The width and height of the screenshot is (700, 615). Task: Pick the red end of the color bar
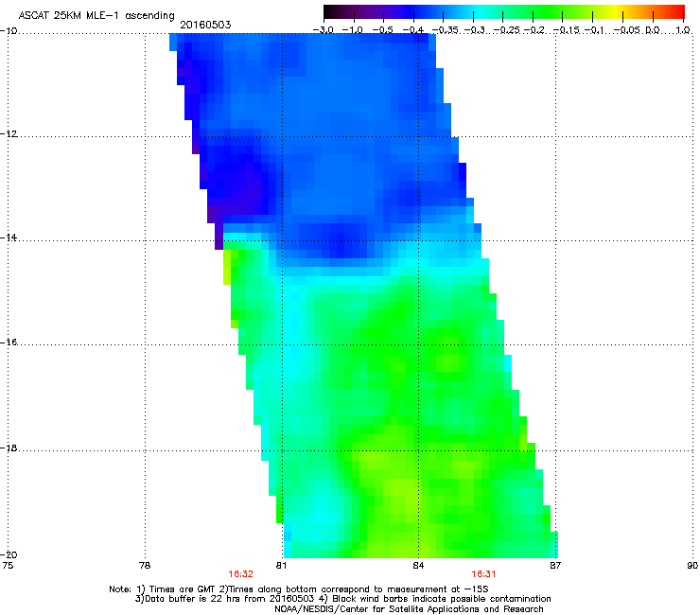click(x=678, y=11)
